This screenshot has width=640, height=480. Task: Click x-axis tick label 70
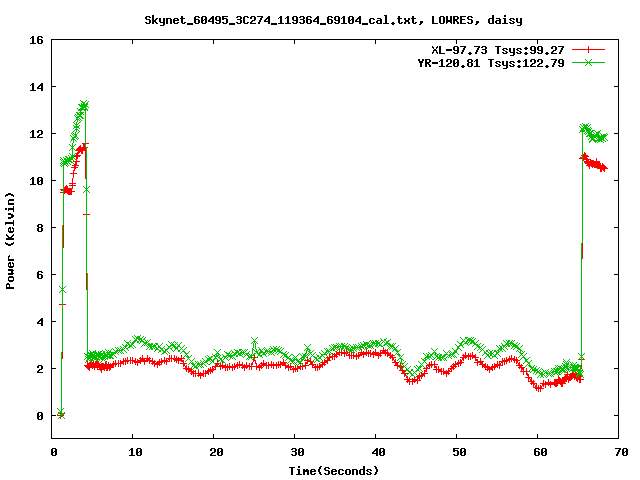(x=620, y=452)
